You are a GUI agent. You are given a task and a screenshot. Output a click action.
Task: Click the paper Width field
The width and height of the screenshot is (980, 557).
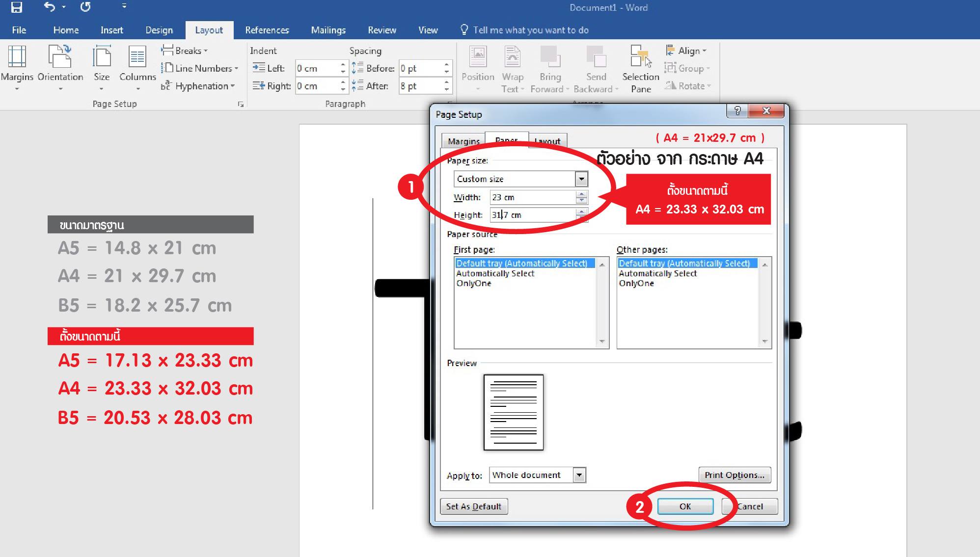(533, 197)
